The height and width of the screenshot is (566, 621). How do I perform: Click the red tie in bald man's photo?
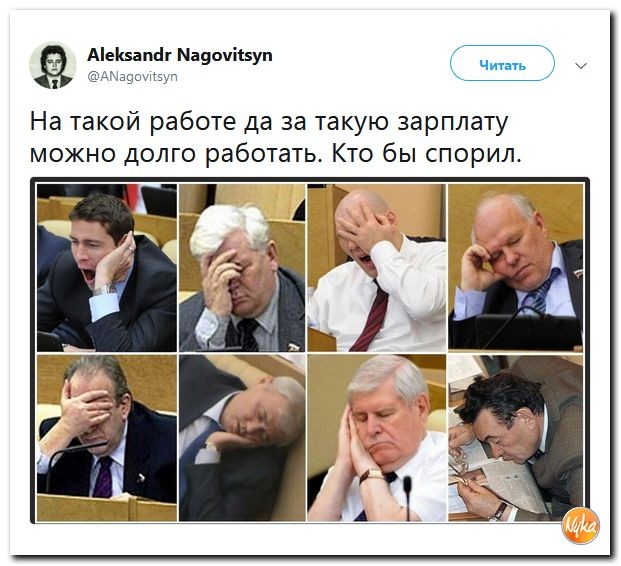pos(371,315)
